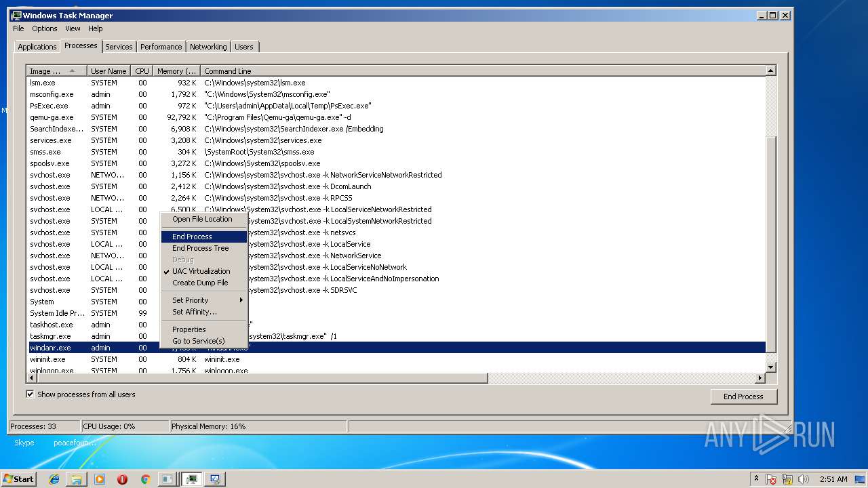Open the File menu
This screenshot has height=488, width=868.
click(18, 28)
